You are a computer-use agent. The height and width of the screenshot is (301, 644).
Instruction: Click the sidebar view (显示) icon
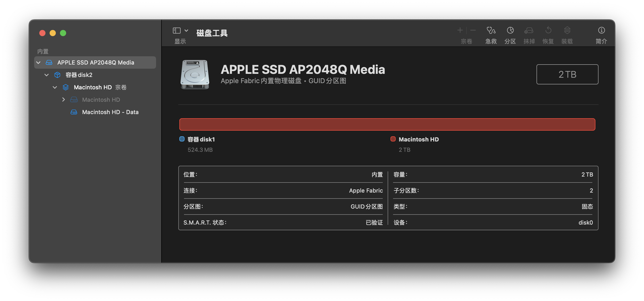(177, 31)
